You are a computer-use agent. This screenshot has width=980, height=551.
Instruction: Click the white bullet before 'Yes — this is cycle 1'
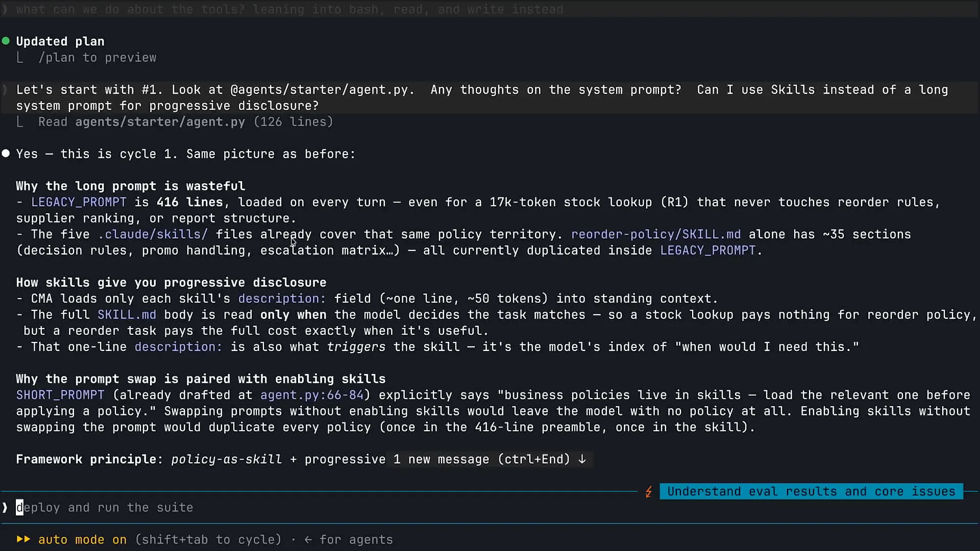pyautogui.click(x=6, y=153)
